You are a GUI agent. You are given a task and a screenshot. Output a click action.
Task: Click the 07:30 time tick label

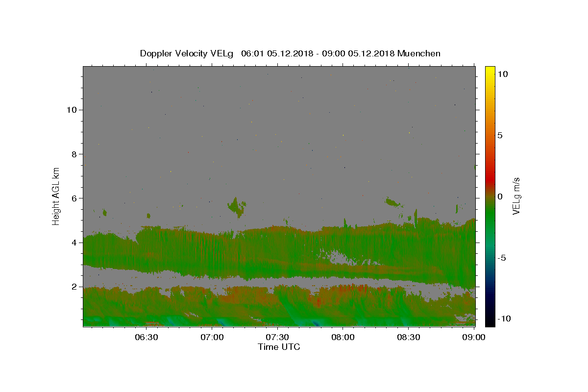coord(277,338)
